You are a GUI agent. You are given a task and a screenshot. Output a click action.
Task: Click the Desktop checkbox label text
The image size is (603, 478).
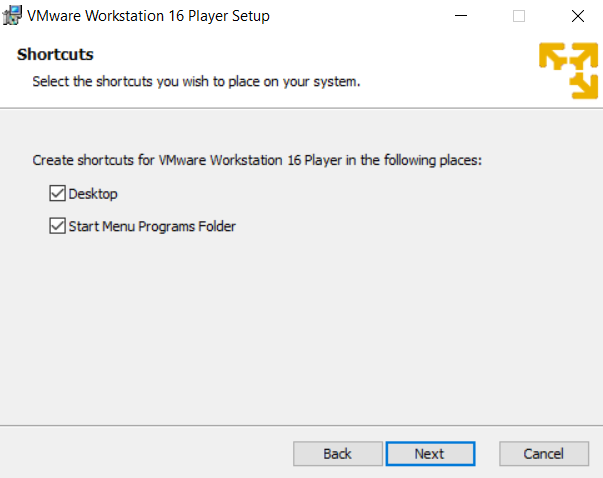point(93,194)
